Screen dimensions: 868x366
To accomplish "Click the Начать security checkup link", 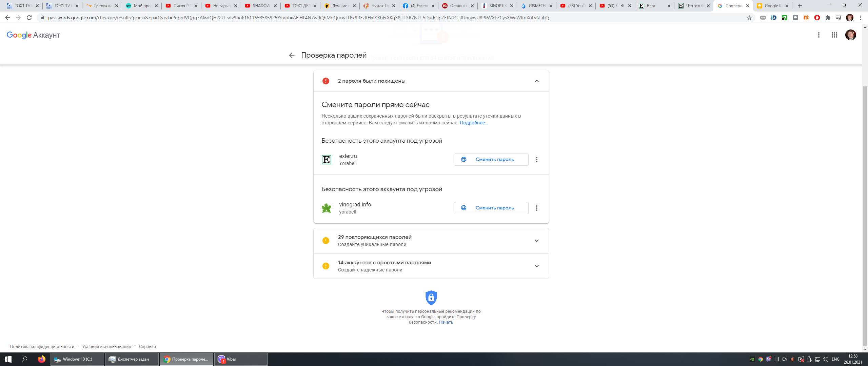I will click(446, 322).
